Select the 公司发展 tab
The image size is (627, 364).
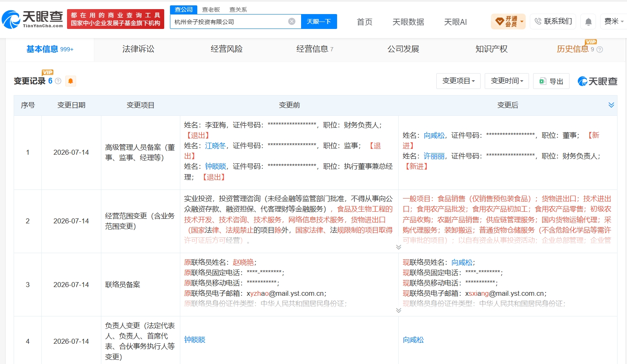pyautogui.click(x=403, y=49)
